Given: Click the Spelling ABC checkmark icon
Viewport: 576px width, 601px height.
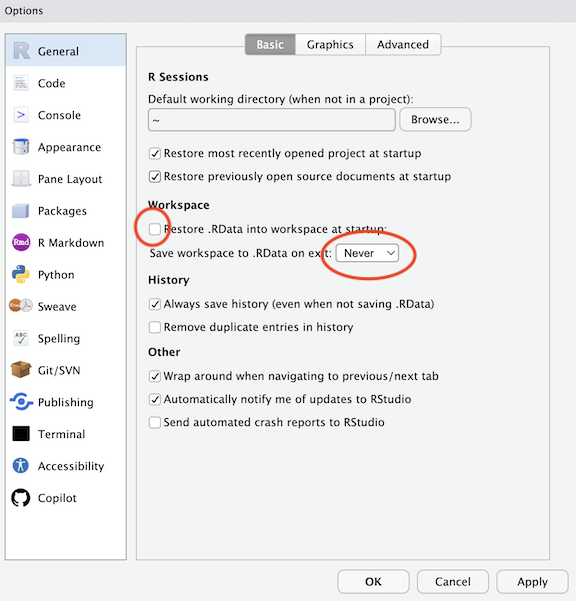Looking at the screenshot, I should point(21,338).
